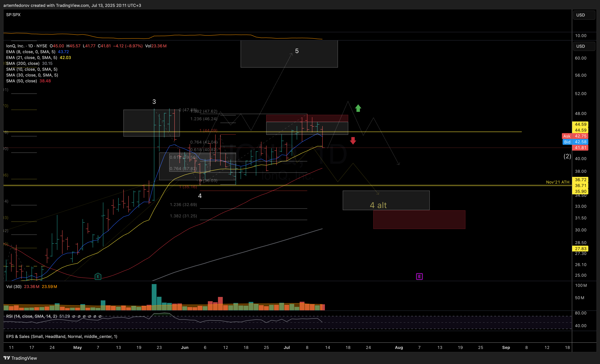
Task: Select the wave '5' target label
Action: coord(297,51)
